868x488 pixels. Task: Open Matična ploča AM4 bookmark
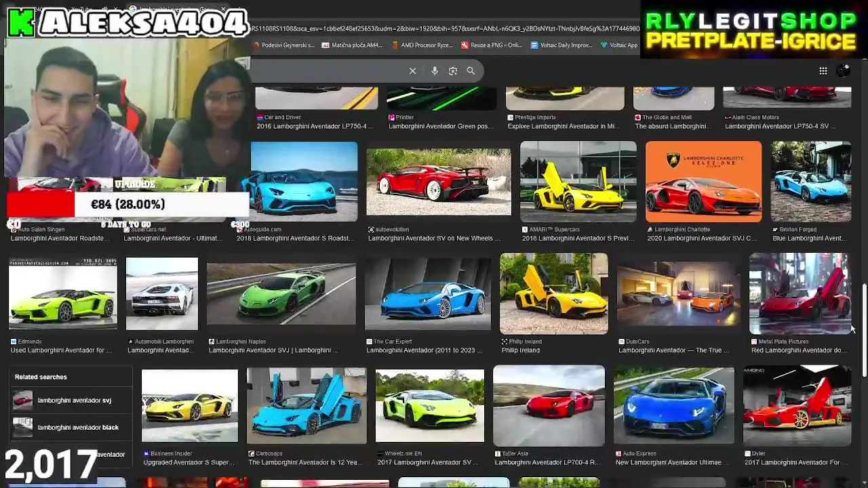coord(352,45)
